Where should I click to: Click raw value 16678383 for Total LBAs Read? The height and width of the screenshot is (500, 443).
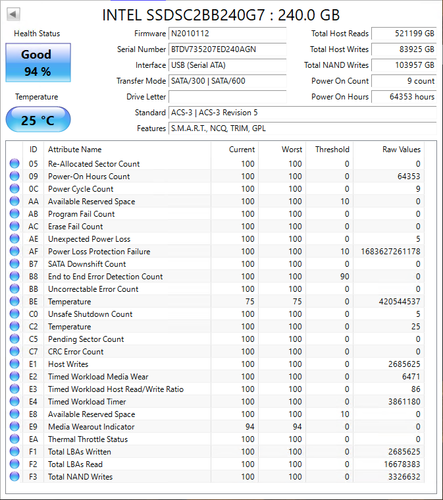coord(402,464)
